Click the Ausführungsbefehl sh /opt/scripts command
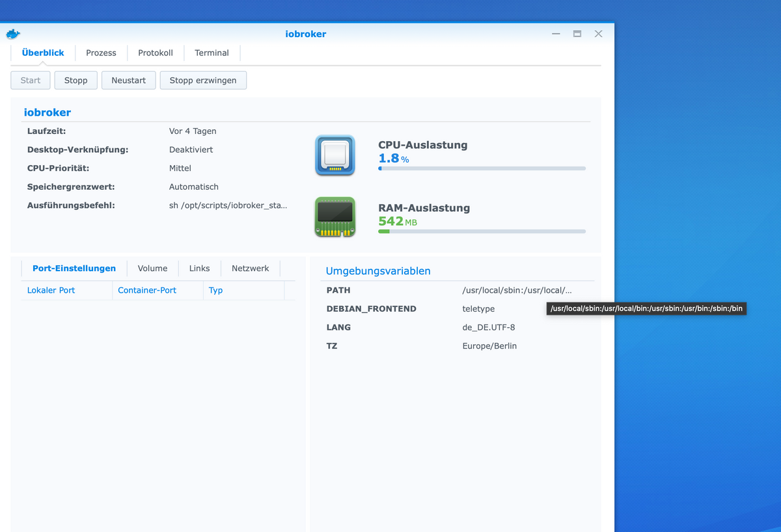781x532 pixels. (228, 206)
